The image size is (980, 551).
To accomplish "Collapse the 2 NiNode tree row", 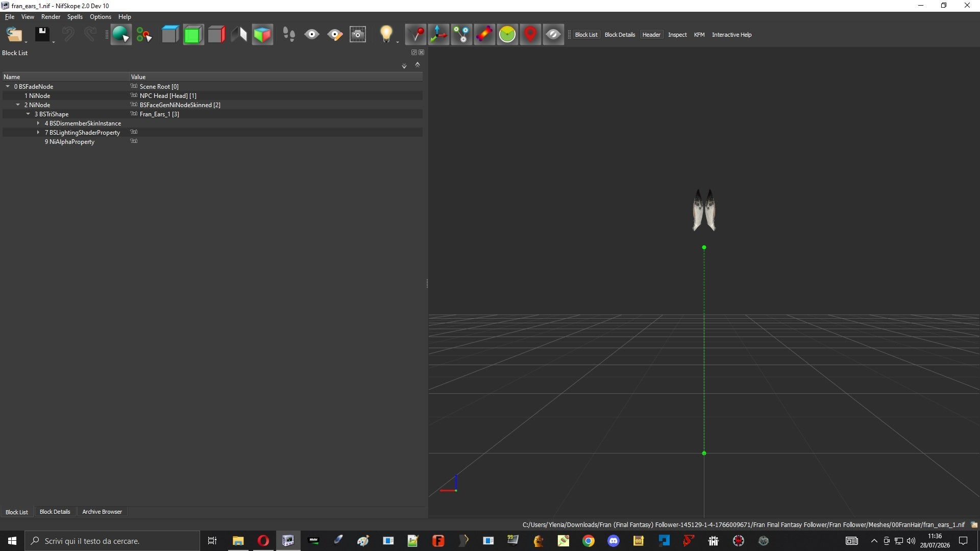I will (x=18, y=105).
